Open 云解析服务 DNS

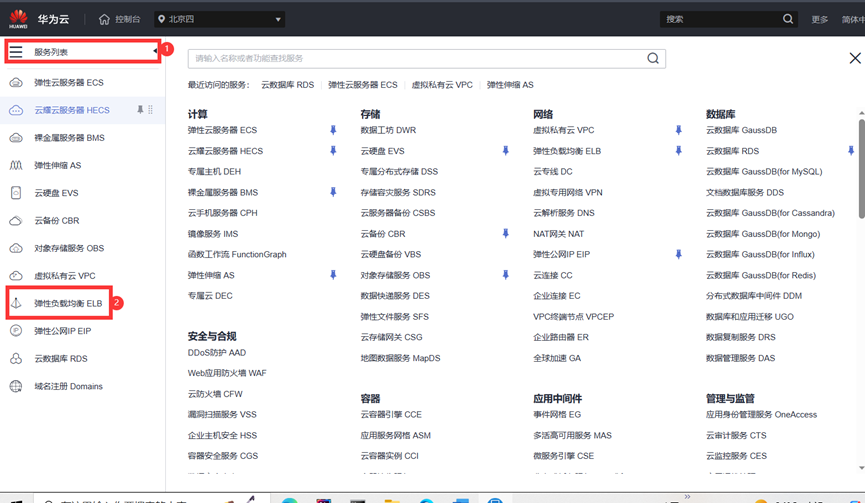(564, 213)
